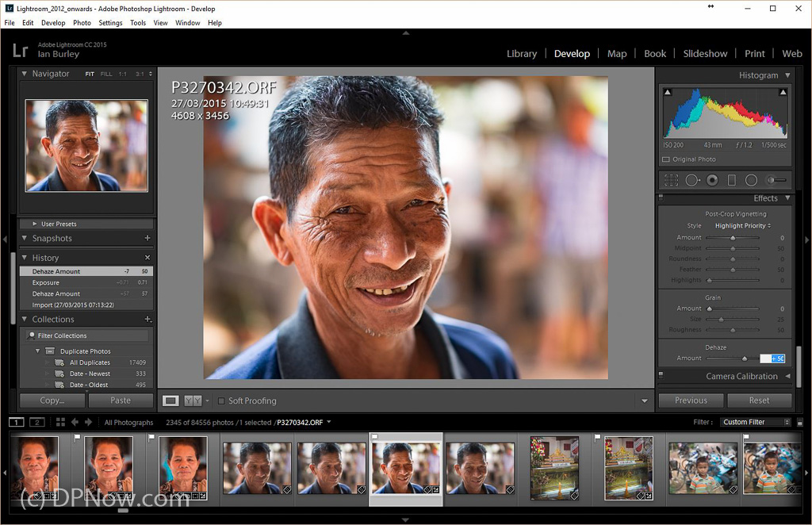
Task: Expand the User Presets folder
Action: pos(35,224)
